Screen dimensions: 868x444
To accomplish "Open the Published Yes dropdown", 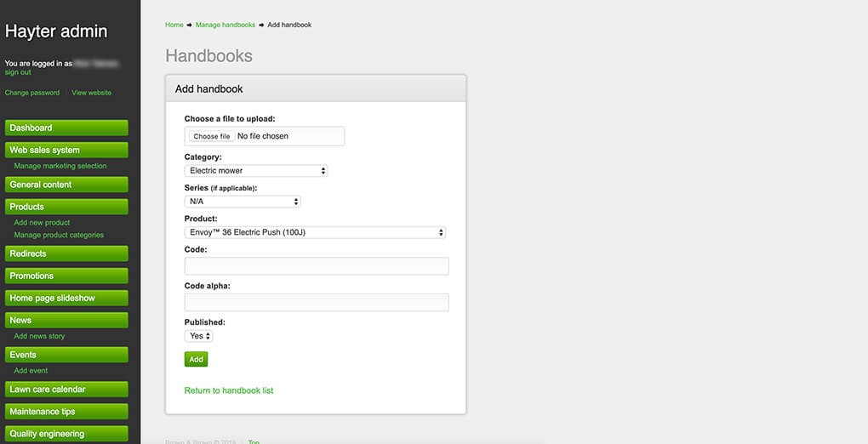I will [x=199, y=336].
